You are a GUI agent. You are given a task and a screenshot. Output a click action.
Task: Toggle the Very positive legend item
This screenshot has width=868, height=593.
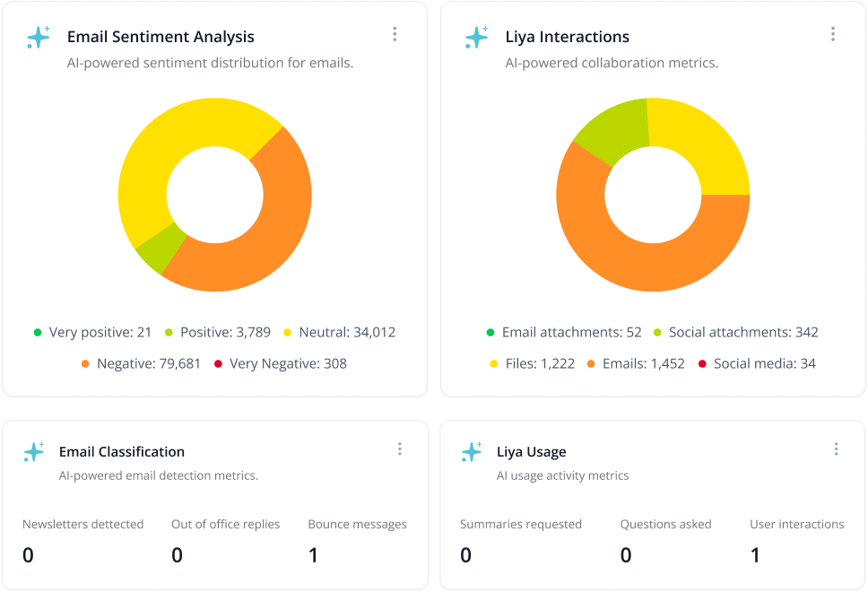(x=92, y=332)
